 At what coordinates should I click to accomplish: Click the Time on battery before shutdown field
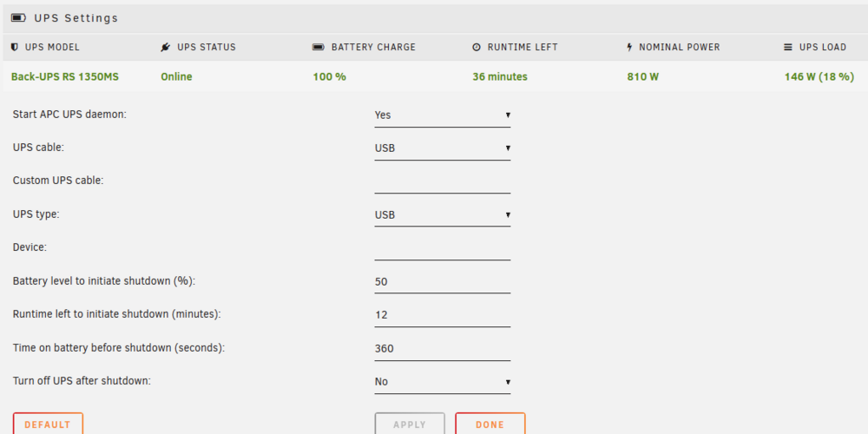(443, 349)
